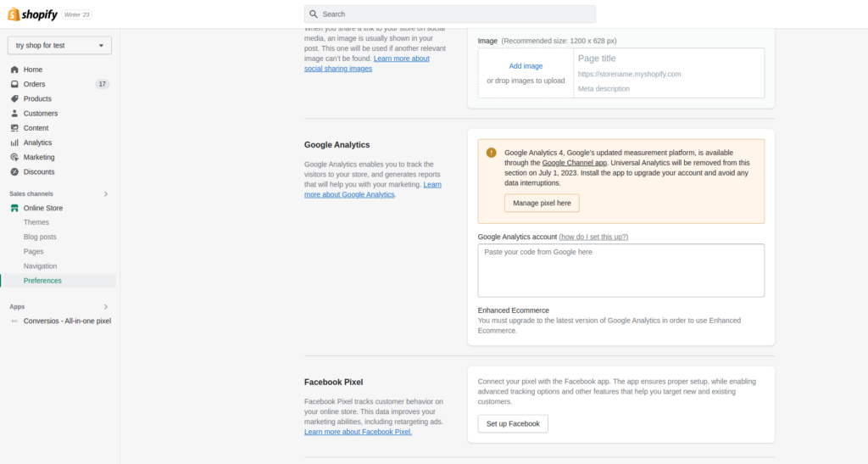The height and width of the screenshot is (464, 868).
Task: Click 'how do I set this up?' link
Action: point(593,237)
